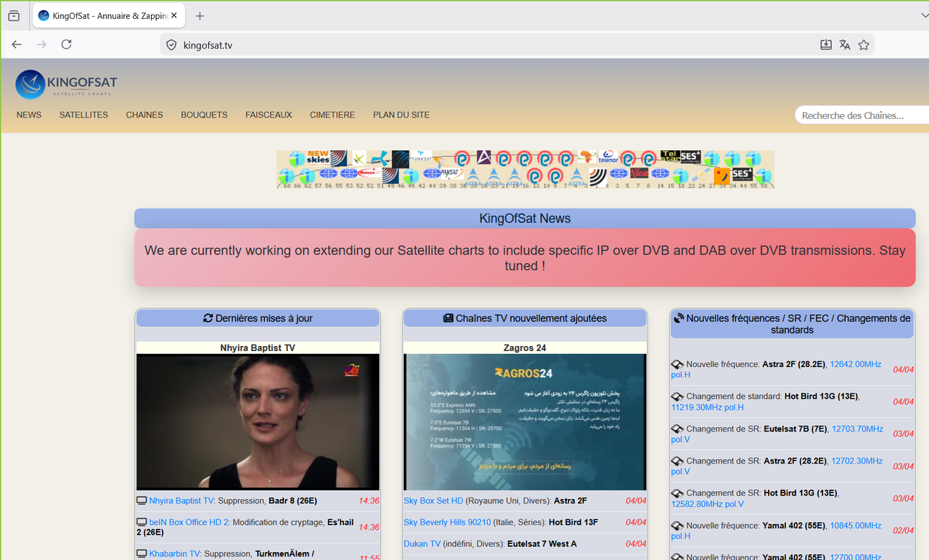Open the Sky Beverly Hills 90210 link
This screenshot has width=929, height=560.
pos(447,522)
